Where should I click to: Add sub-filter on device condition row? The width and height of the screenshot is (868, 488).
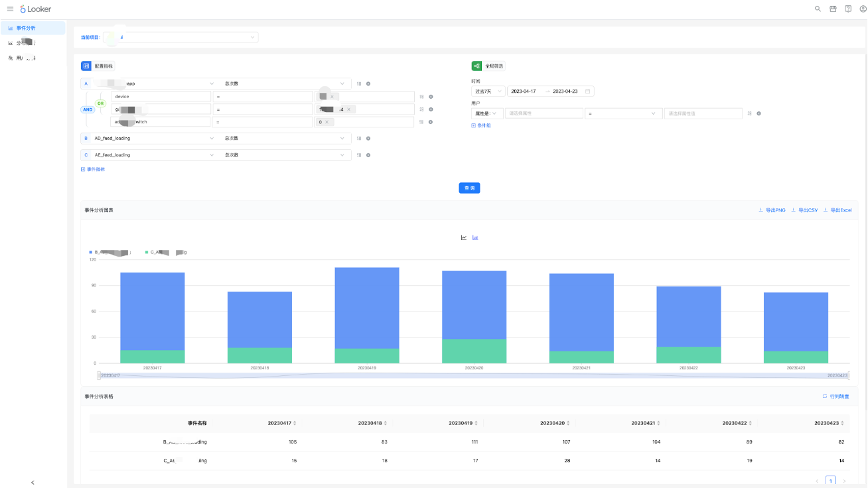(421, 97)
